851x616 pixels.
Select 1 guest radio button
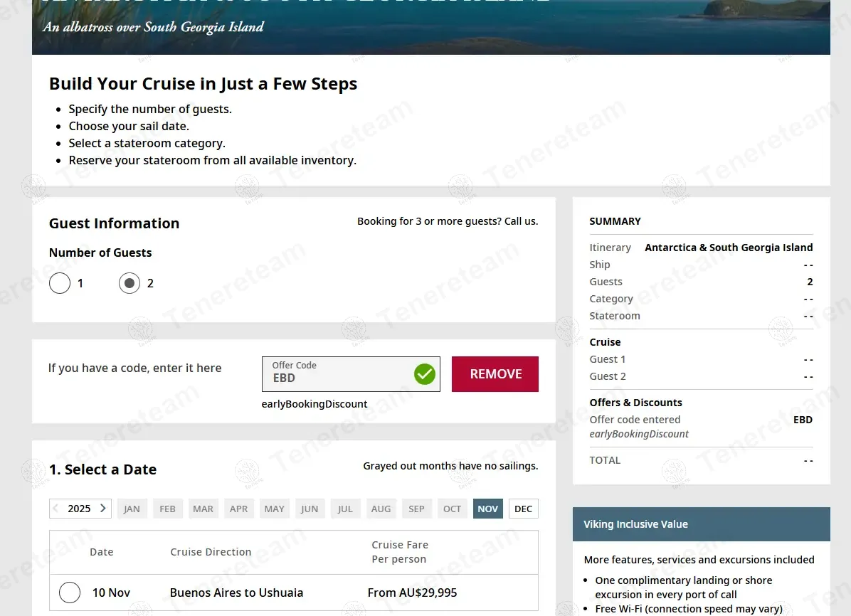[60, 283]
